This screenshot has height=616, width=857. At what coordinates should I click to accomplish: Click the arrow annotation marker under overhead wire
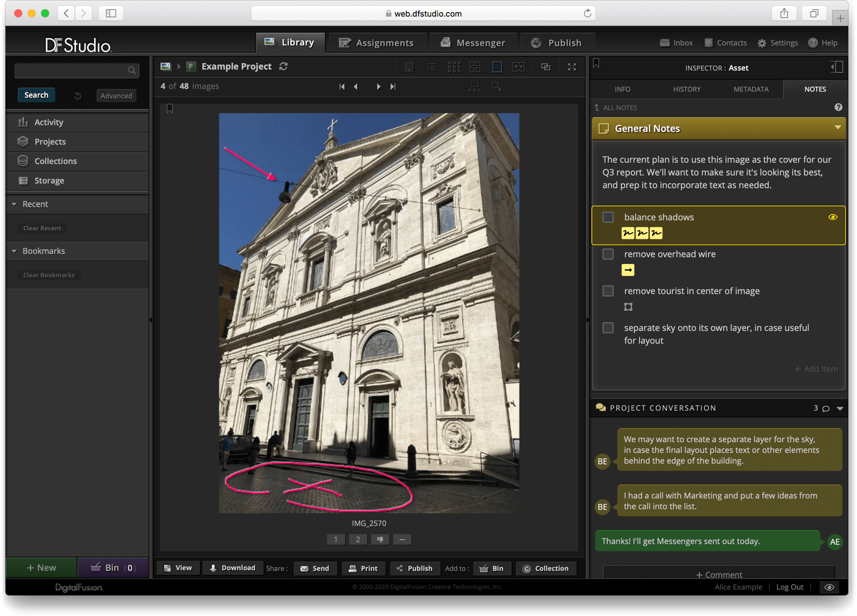tap(628, 270)
